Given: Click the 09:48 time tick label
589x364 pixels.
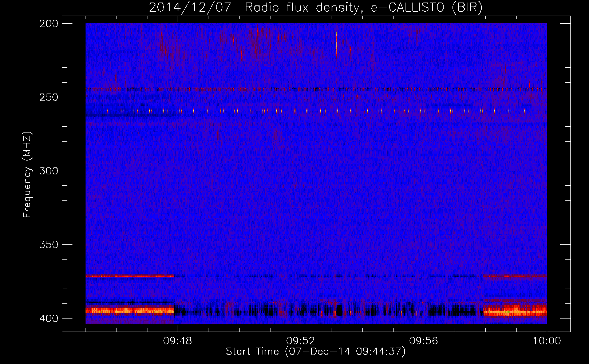Looking at the screenshot, I should pyautogui.click(x=178, y=341).
